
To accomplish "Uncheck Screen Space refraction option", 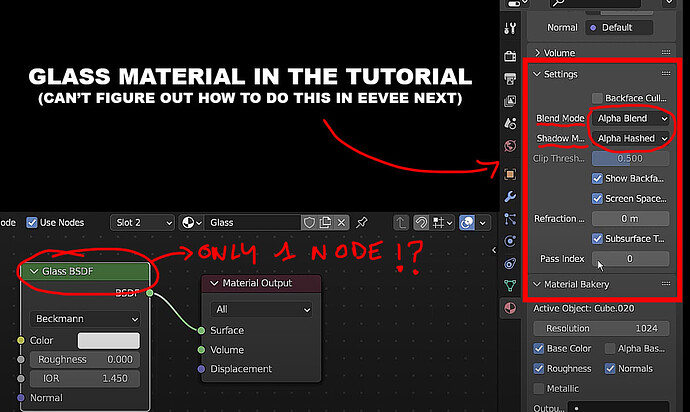I will [597, 199].
